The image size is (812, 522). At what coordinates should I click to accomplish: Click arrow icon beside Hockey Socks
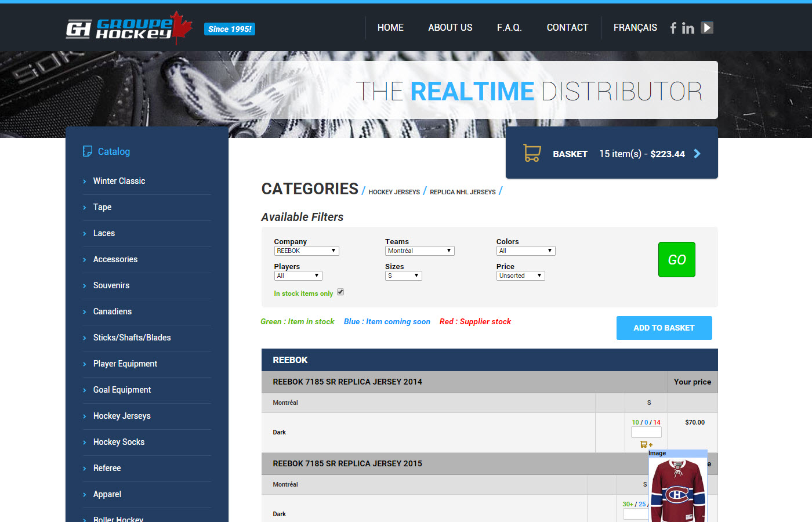click(85, 443)
